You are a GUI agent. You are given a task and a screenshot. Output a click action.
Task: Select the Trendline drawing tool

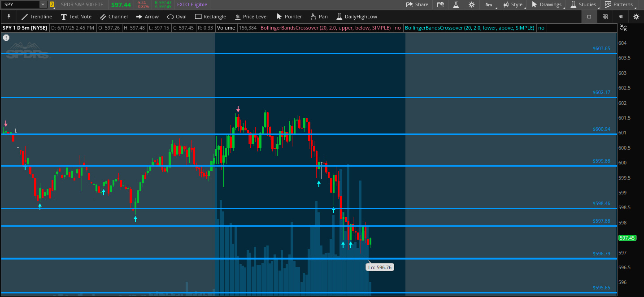pyautogui.click(x=37, y=17)
